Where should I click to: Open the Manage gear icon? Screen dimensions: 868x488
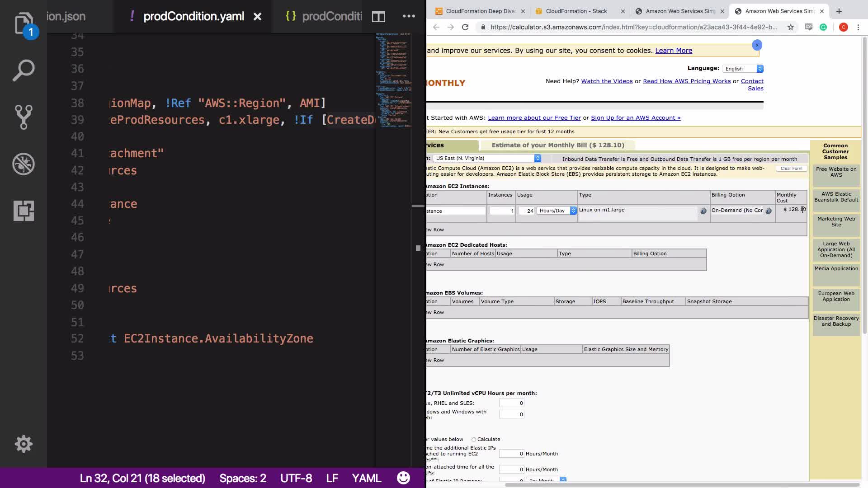pyautogui.click(x=24, y=444)
